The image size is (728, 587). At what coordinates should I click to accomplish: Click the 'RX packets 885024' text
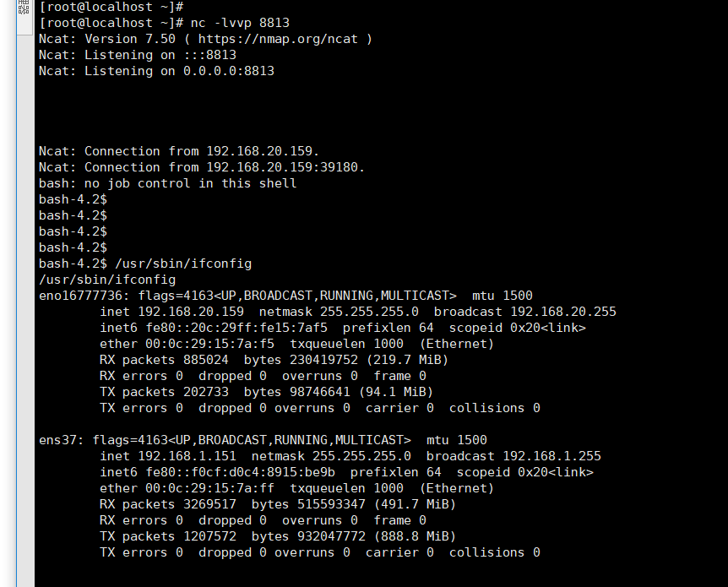tap(164, 360)
